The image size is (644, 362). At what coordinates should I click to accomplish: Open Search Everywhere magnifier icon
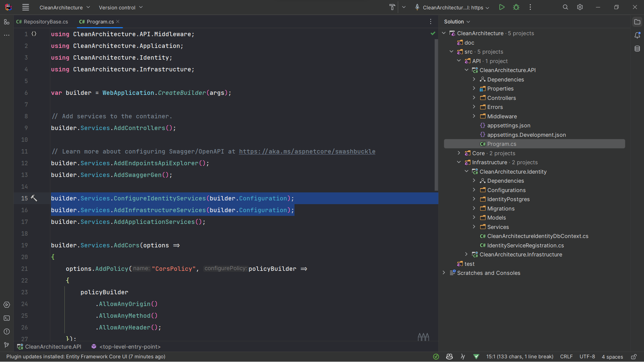(565, 7)
